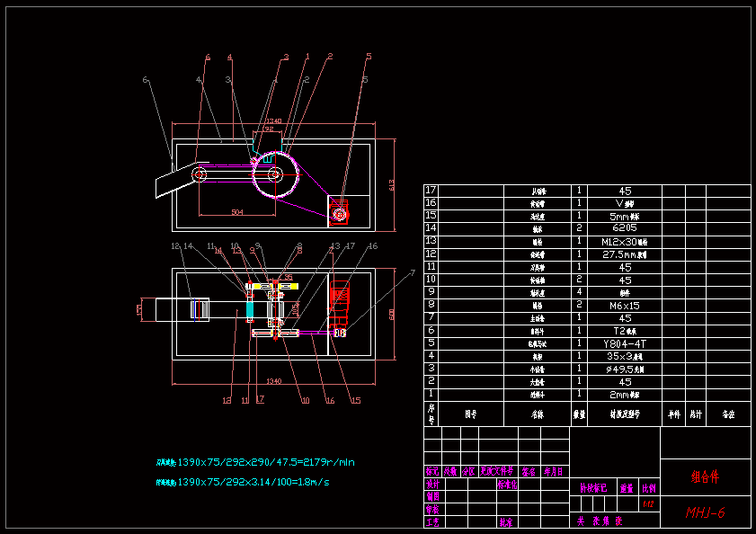Select the red motor block in top view
Image resolution: width=756 pixels, height=534 pixels.
pyautogui.click(x=340, y=212)
